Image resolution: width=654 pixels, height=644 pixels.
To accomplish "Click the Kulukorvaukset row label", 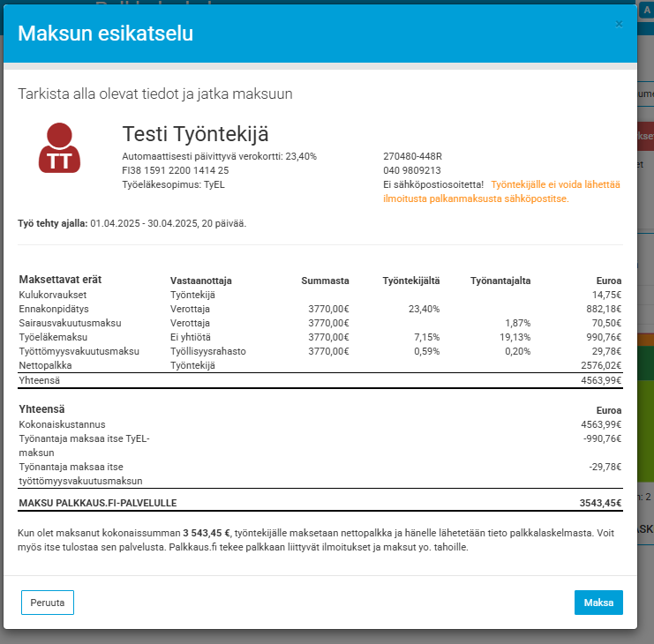I will click(53, 295).
